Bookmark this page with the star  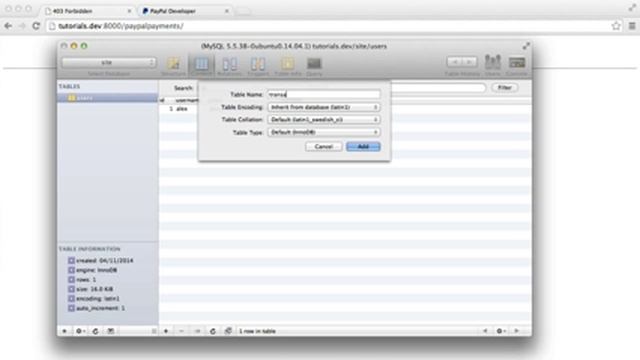click(x=616, y=26)
